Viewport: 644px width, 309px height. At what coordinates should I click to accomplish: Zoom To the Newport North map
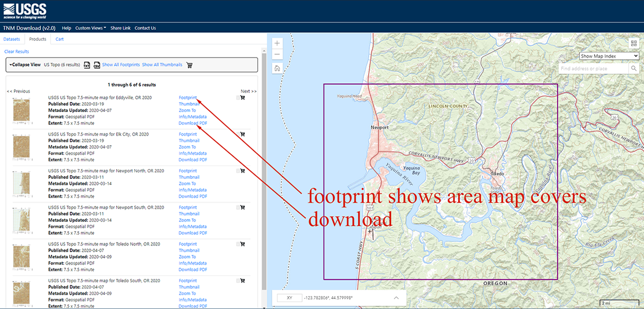coord(187,183)
